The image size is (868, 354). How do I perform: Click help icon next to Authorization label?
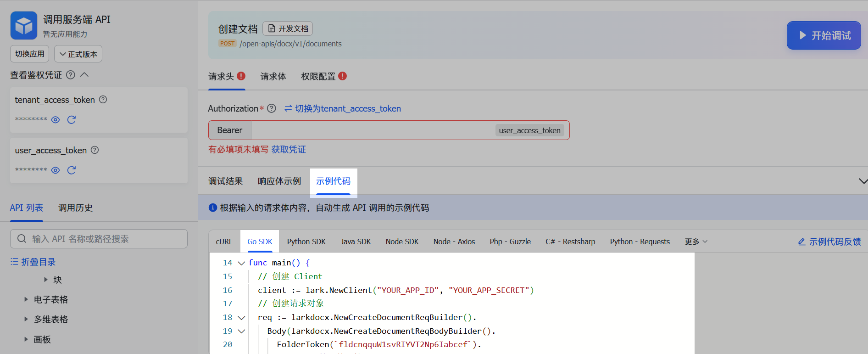(272, 108)
